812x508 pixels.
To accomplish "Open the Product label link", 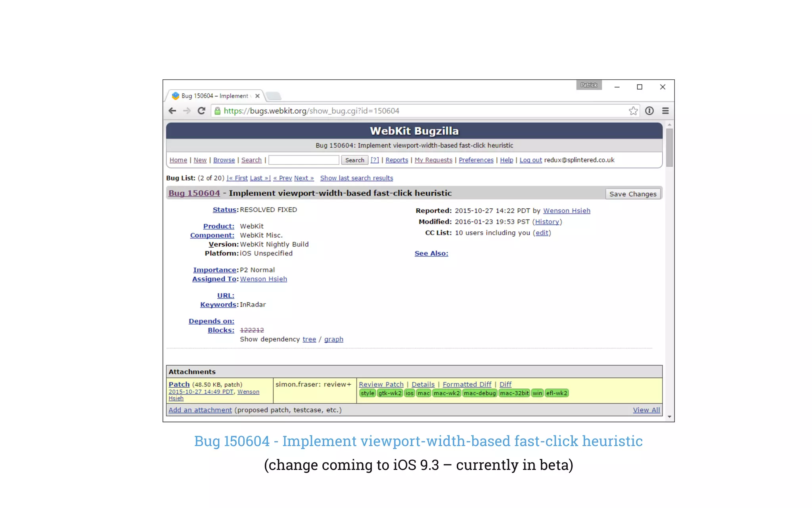I will (218, 226).
